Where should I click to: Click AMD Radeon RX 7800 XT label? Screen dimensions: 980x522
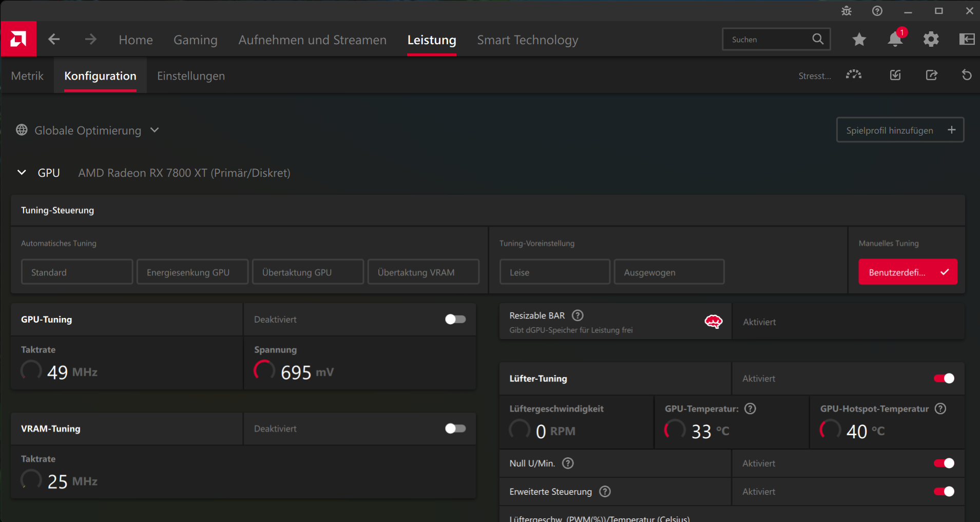(x=184, y=173)
